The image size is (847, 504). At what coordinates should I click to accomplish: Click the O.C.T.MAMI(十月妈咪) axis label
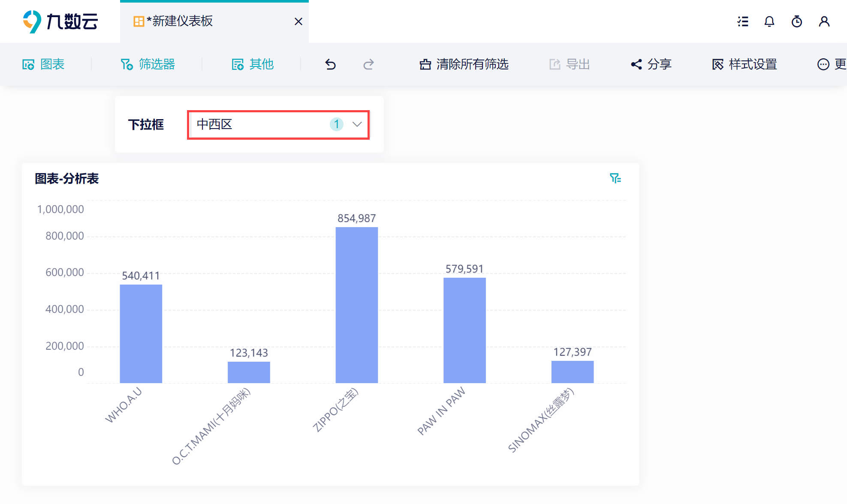point(211,426)
